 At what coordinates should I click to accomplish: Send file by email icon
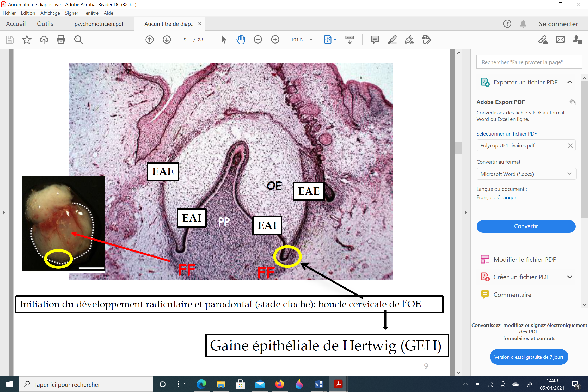click(x=560, y=40)
